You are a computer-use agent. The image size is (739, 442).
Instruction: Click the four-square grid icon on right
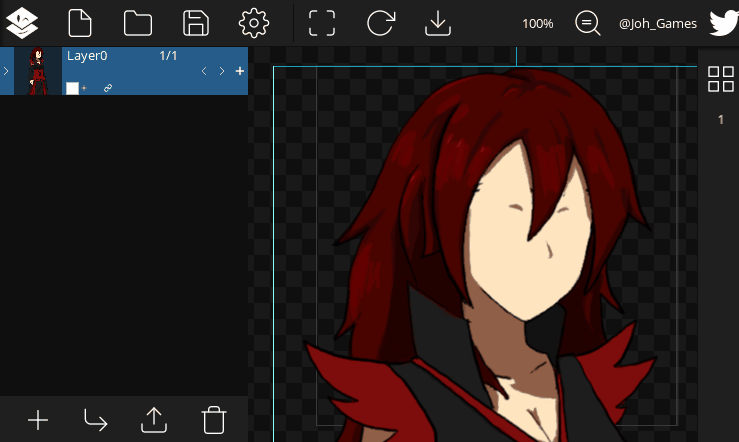point(721,79)
